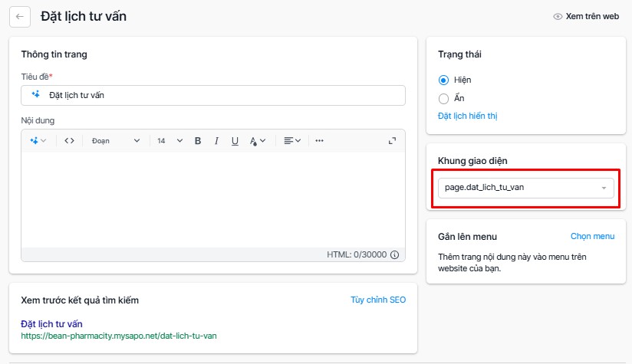
Task: Open the Đặt lịch hiển thị link
Action: 468,116
